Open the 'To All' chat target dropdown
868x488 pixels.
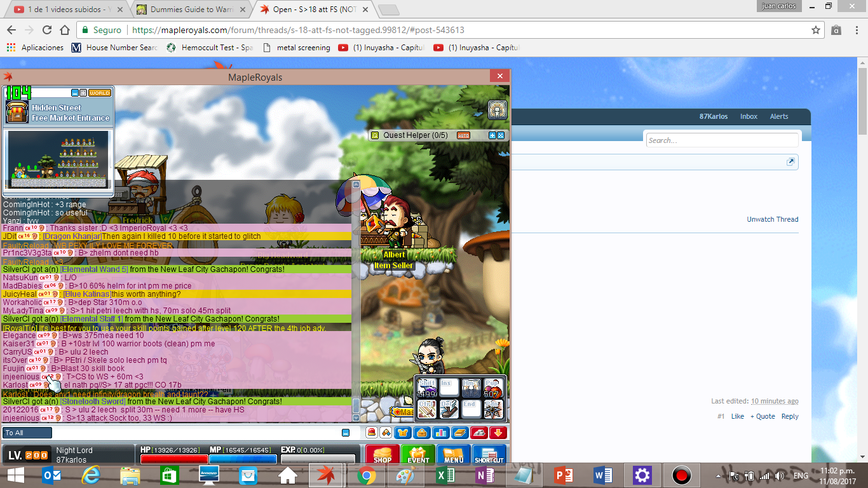coord(27,433)
